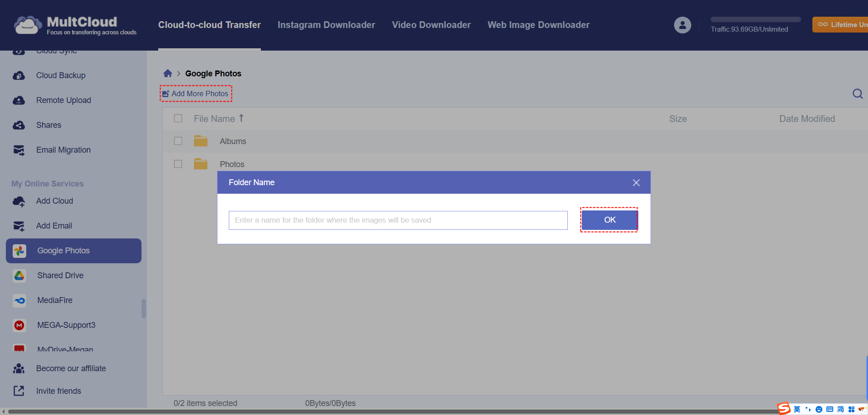This screenshot has height=415, width=868.
Task: Sort by the Size column
Action: pyautogui.click(x=678, y=119)
